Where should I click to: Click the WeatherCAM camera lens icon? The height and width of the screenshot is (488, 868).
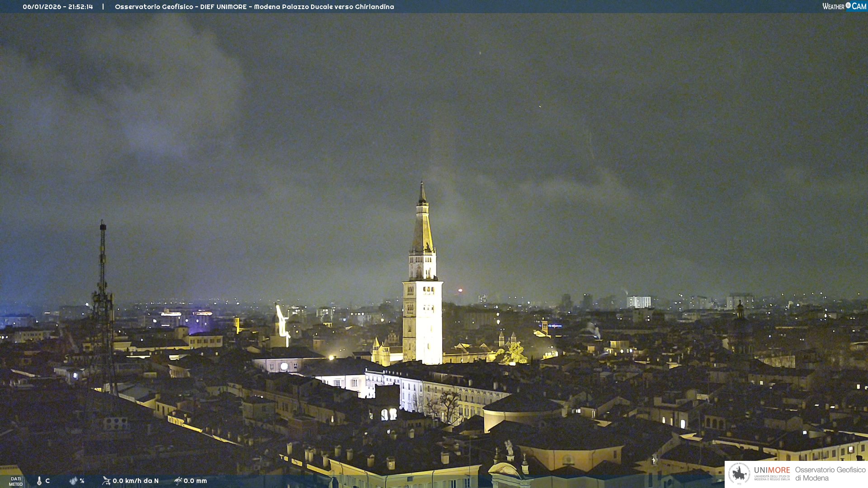[848, 5]
